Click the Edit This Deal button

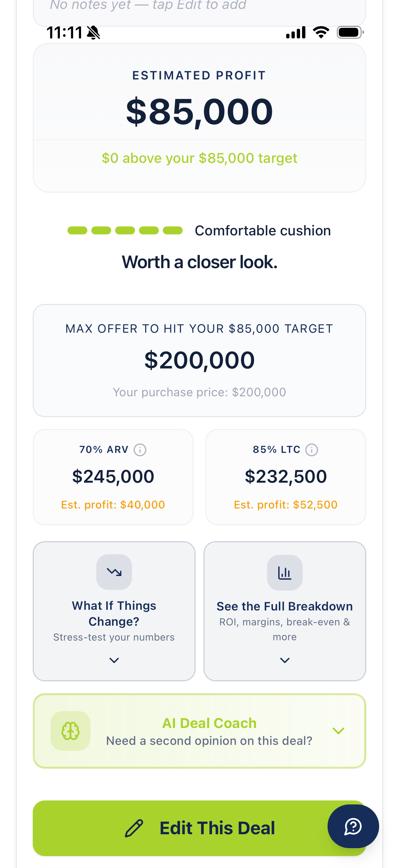199,828
